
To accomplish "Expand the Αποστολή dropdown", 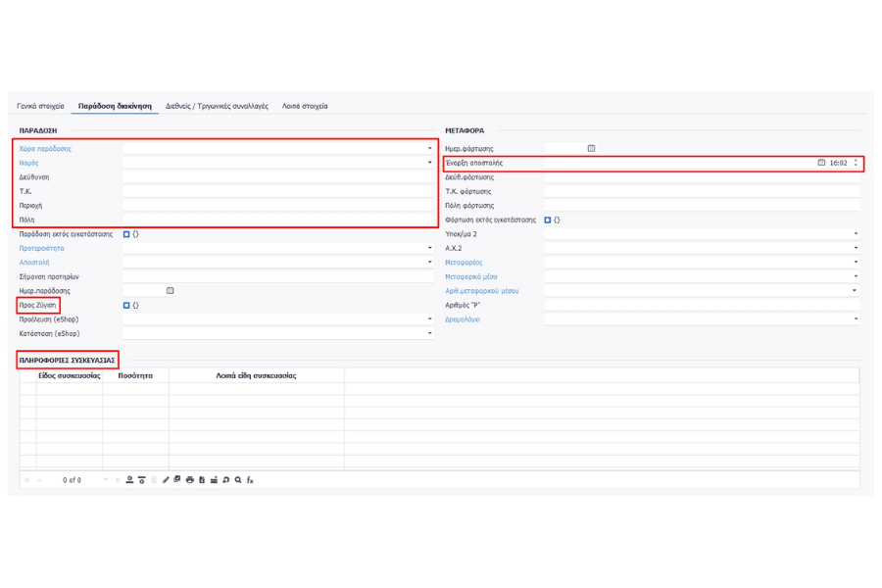I will tap(430, 263).
